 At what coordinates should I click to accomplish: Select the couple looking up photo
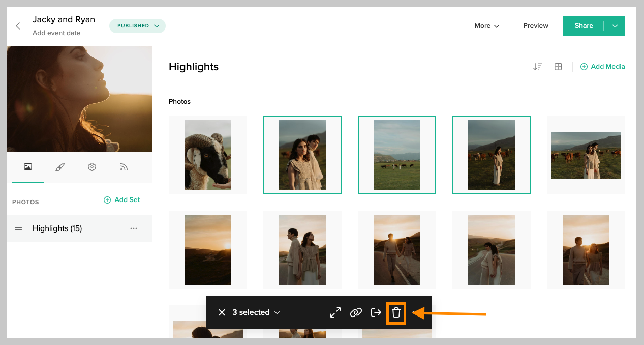302,250
